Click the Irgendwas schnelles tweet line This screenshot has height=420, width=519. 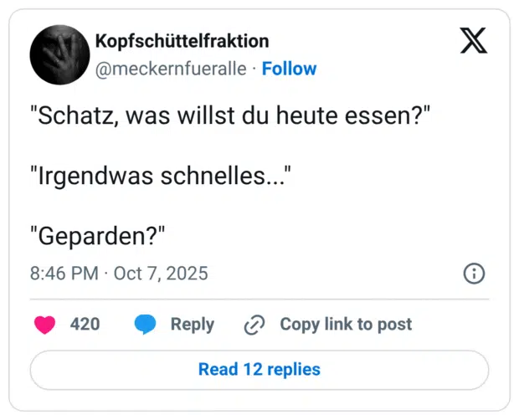tap(160, 177)
